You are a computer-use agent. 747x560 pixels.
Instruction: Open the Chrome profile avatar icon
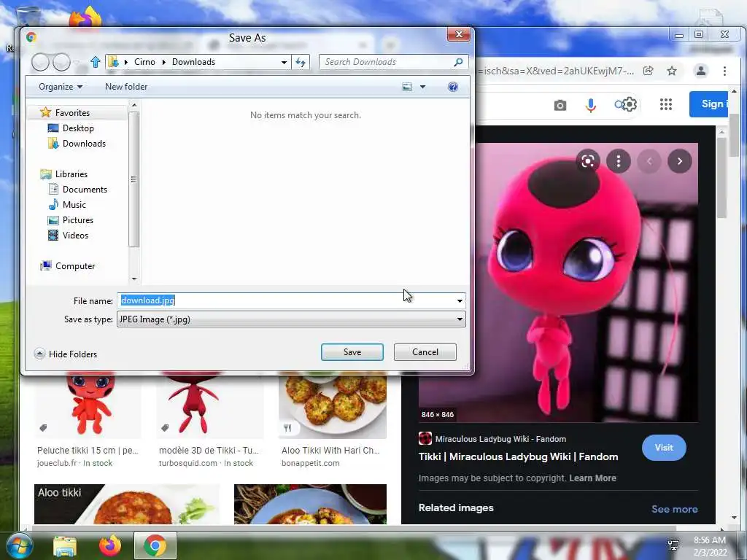(x=701, y=71)
